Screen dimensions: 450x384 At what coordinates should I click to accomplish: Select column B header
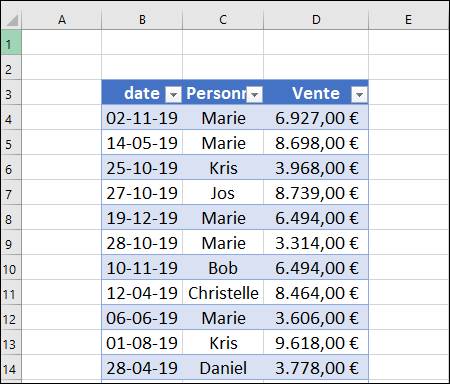pyautogui.click(x=142, y=20)
